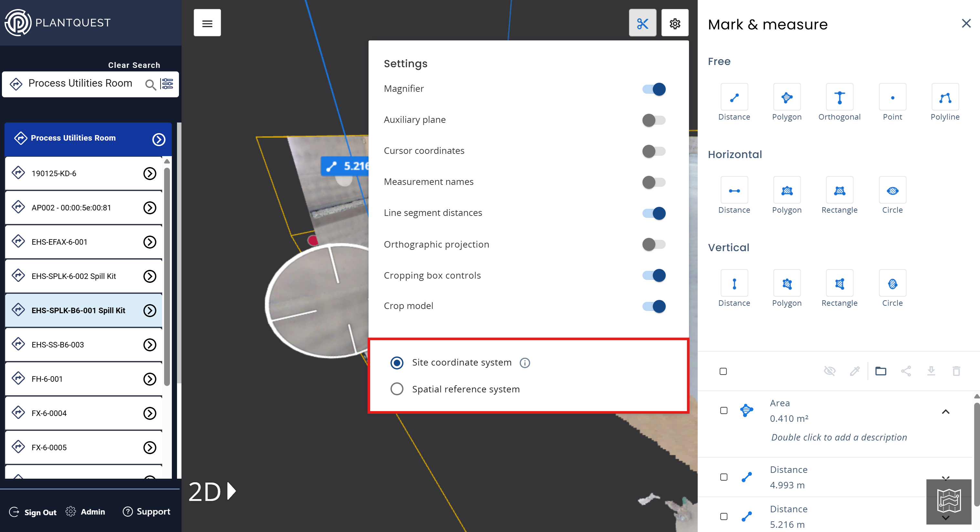Screen dimensions: 980x532
Task: Collapse the Area measurement details
Action: pyautogui.click(x=945, y=412)
